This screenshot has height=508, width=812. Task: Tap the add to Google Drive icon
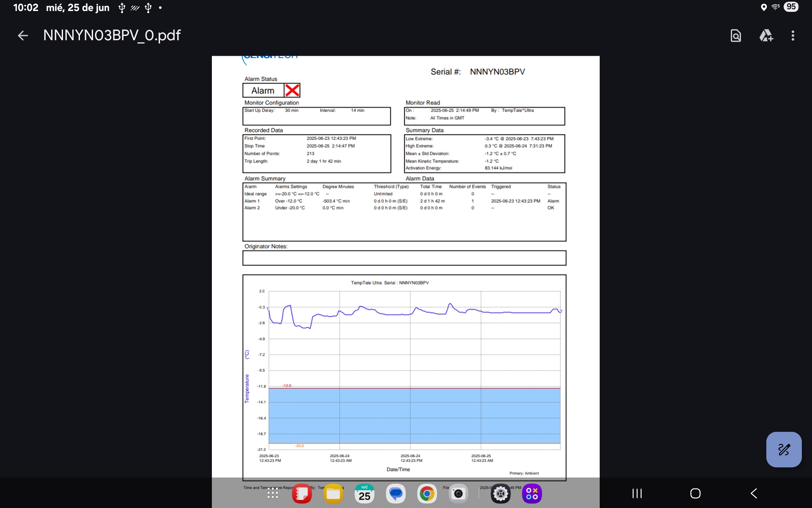(766, 36)
